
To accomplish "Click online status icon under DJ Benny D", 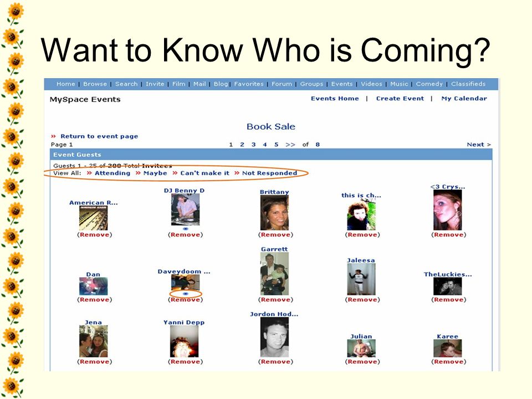I will pos(185,229).
